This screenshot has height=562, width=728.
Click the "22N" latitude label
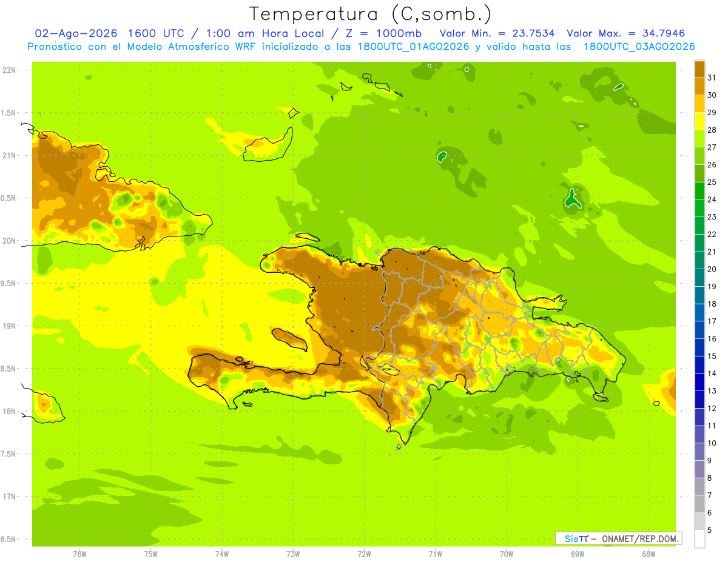pos(9,70)
